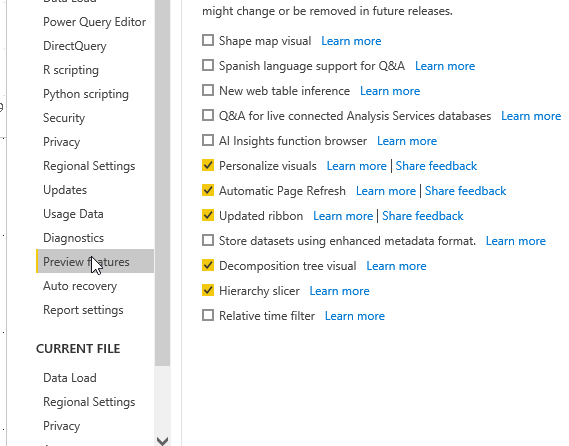Open the Power Query Editor settings
The image size is (569, 446).
coord(95,22)
